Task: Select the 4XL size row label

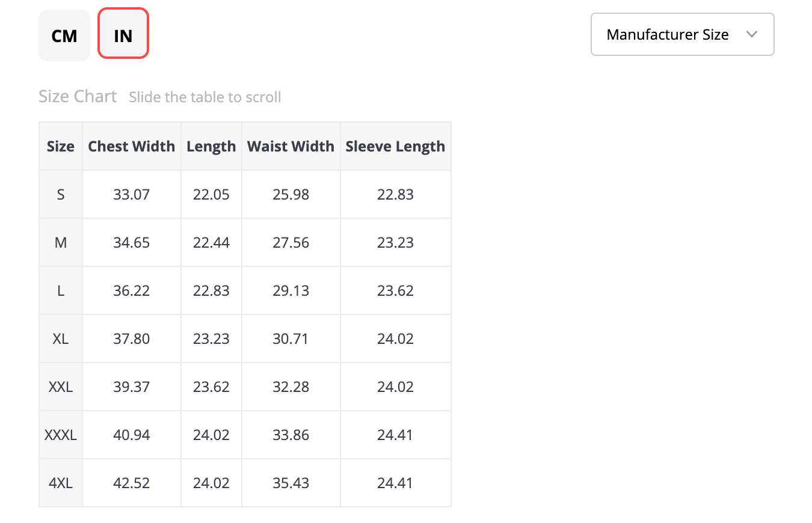Action: 61,483
